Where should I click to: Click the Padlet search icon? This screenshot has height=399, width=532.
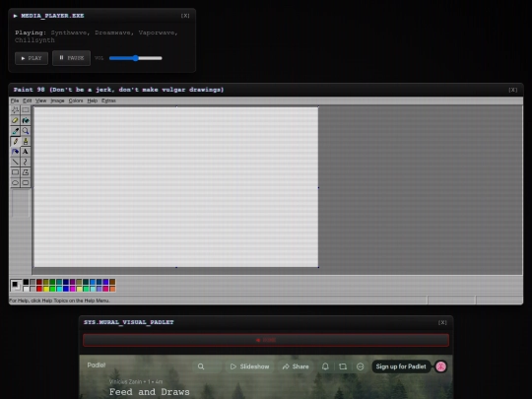(201, 366)
